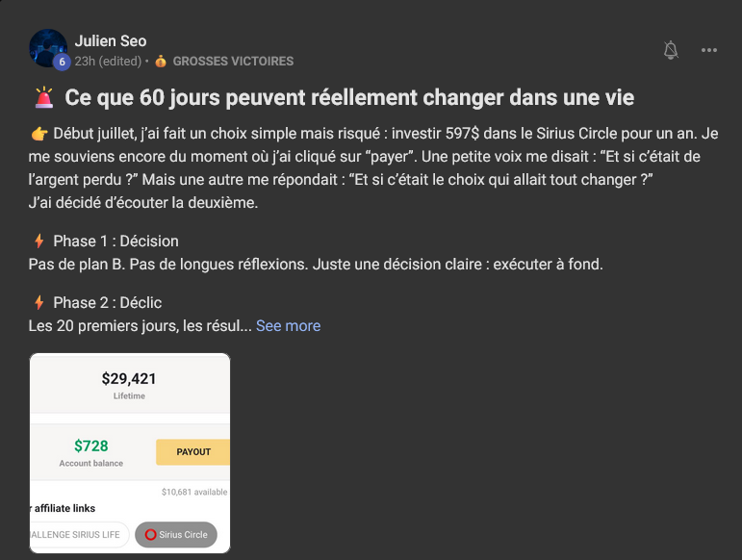The width and height of the screenshot is (742, 560).
Task: Click the red circle icon in Sirius Circle pill
Action: [150, 534]
